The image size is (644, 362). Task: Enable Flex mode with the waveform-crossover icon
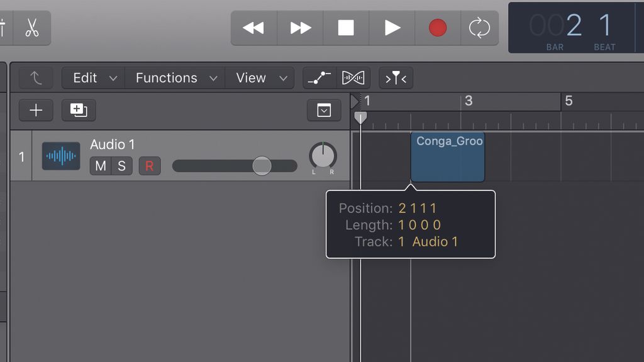tap(353, 77)
